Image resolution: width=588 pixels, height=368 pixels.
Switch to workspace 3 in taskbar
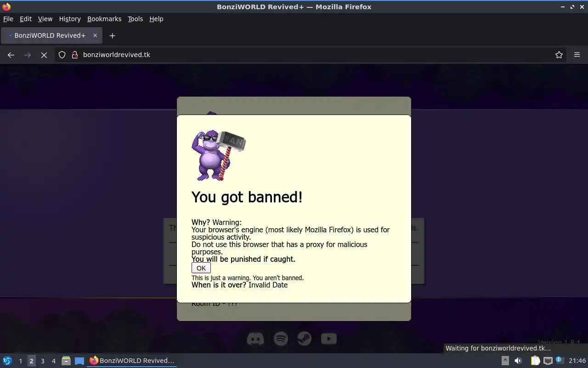(42, 361)
